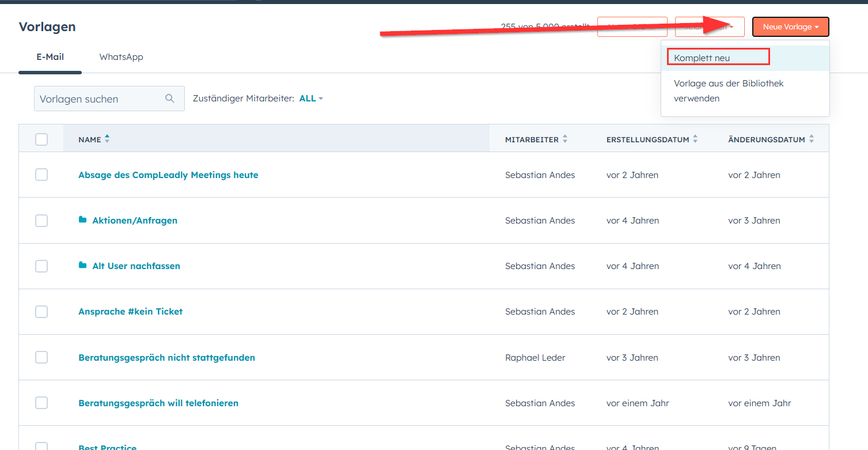Switch to the E-Mail tab
868x450 pixels.
click(x=50, y=57)
